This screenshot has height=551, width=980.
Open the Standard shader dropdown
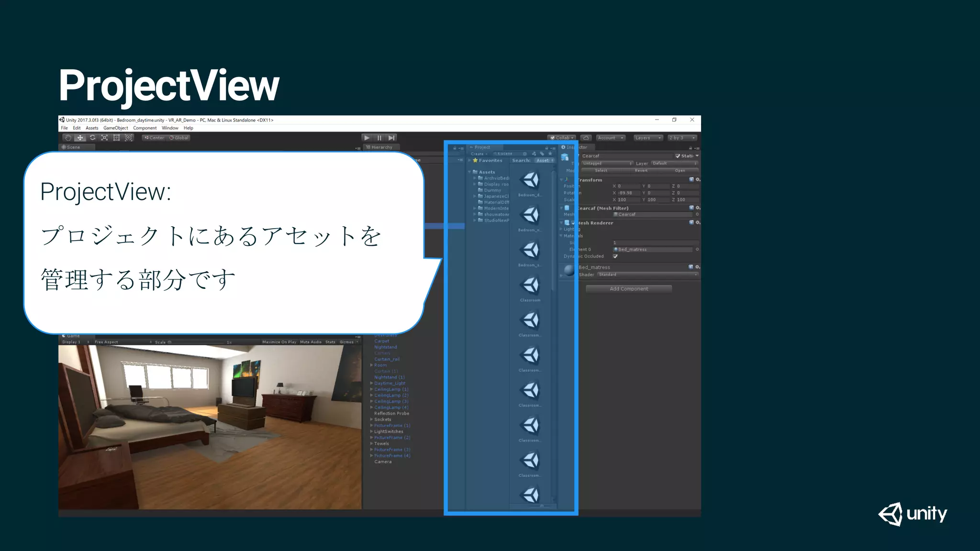click(648, 275)
